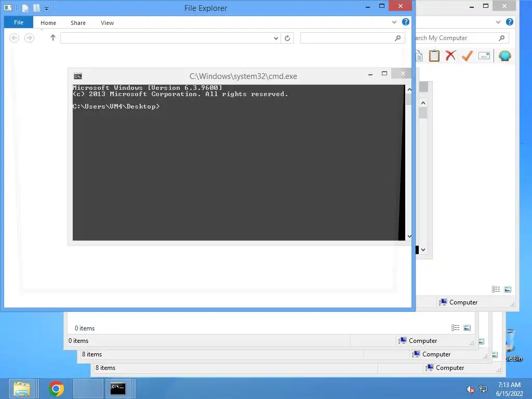The height and width of the screenshot is (399, 532).
Task: Open the Quick Access Toolbar customize dropdown
Action: [x=46, y=8]
